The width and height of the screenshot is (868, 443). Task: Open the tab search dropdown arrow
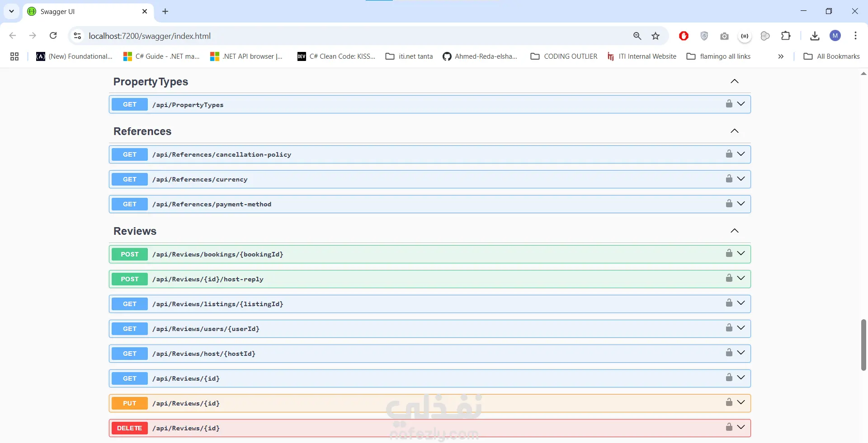point(11,11)
